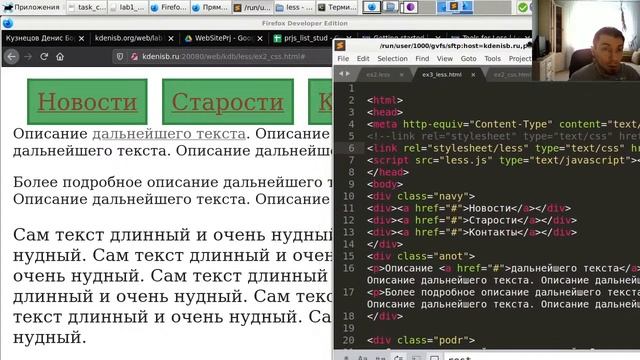Open the Goto menu in Sublime Text
Screen dimensions: 640x360
[x=469, y=59]
